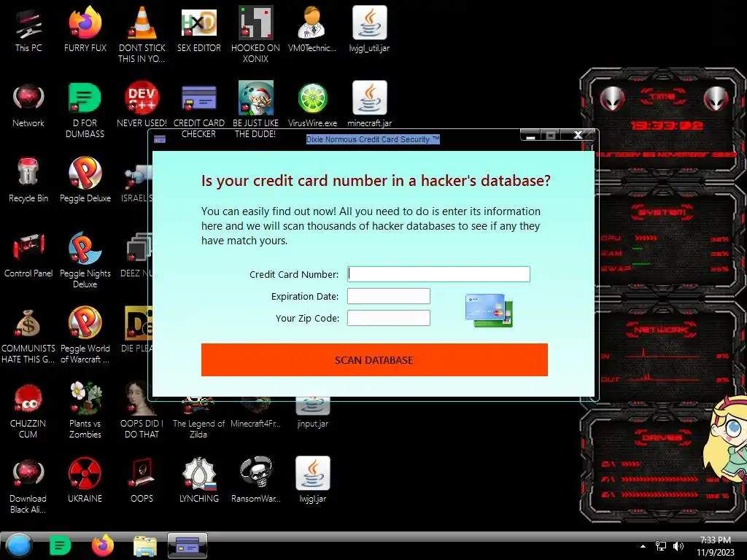The height and width of the screenshot is (560, 747).
Task: Click the credit card app taskbar button
Action: click(x=187, y=545)
